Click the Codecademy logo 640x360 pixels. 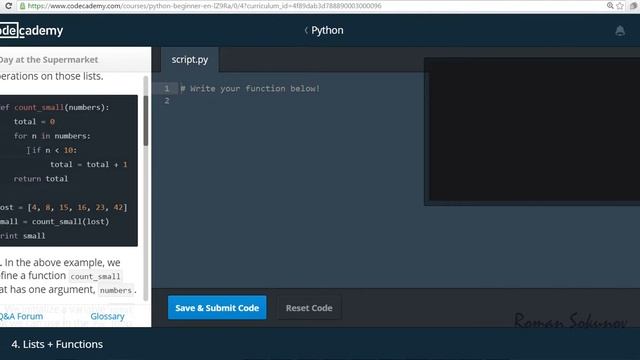point(31,31)
